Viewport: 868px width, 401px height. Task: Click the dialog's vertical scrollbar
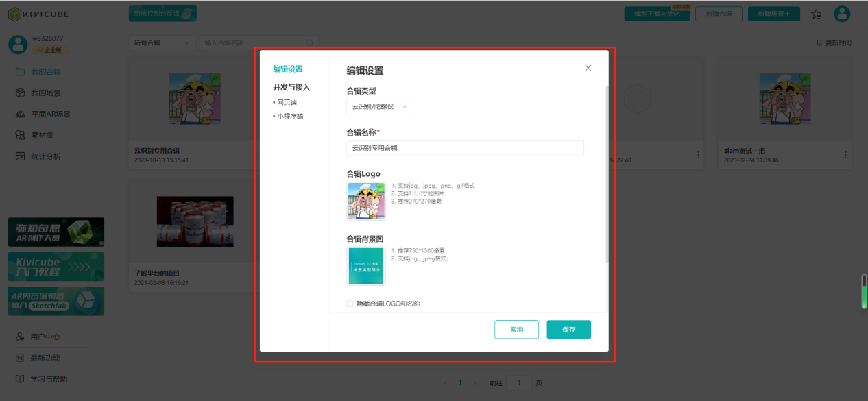coord(605,171)
